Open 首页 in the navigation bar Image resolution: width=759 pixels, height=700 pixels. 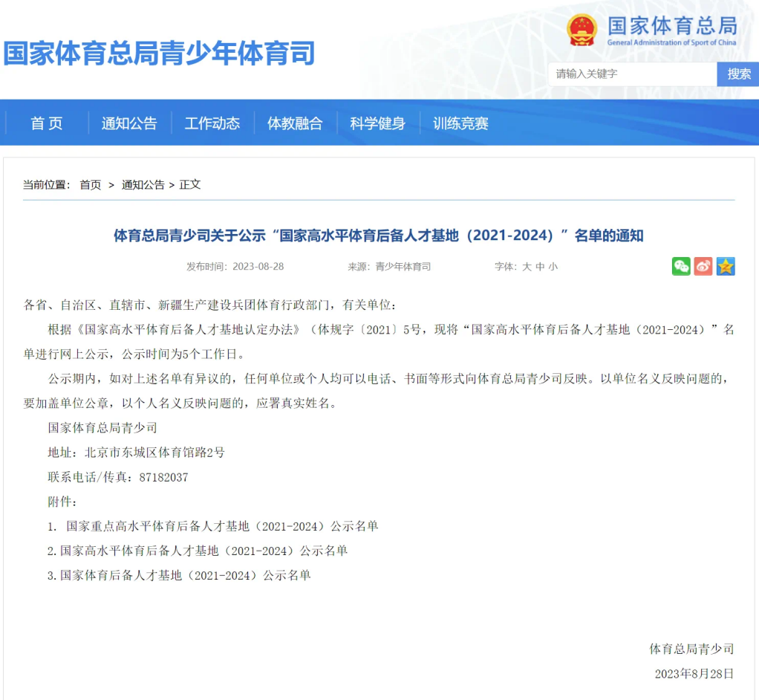point(47,123)
